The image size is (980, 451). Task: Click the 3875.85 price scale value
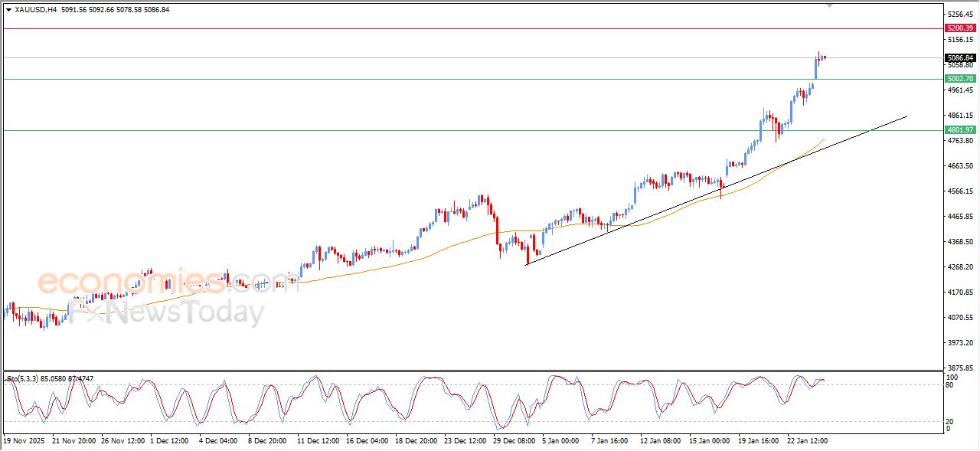point(960,367)
